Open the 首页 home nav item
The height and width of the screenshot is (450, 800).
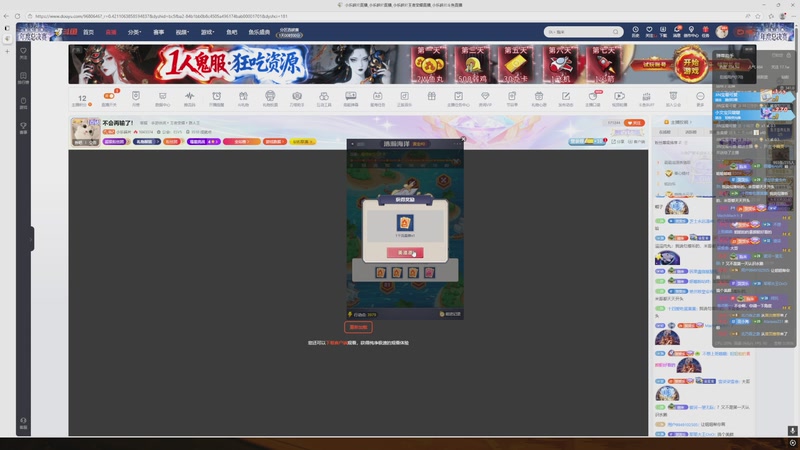point(88,32)
